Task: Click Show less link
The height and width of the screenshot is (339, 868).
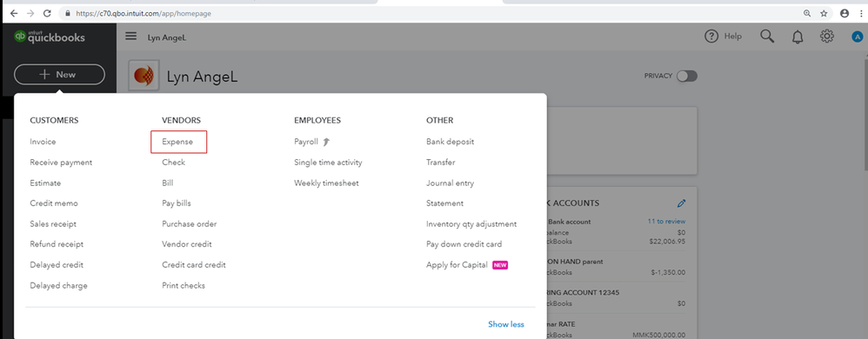Action: pyautogui.click(x=506, y=324)
